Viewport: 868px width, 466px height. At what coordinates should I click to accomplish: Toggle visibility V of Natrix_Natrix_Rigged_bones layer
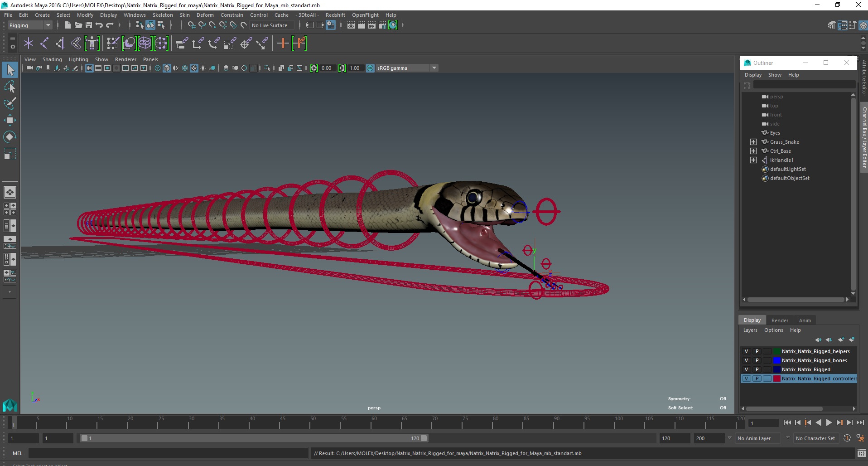click(x=746, y=360)
